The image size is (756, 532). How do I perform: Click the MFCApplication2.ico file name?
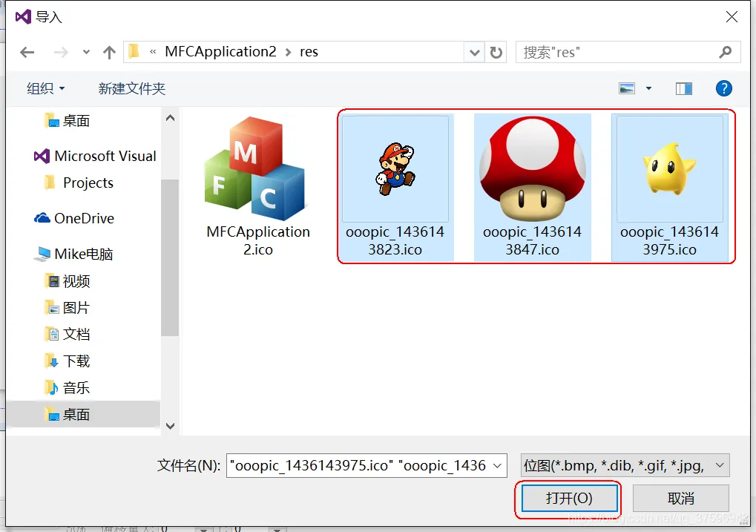(x=258, y=240)
